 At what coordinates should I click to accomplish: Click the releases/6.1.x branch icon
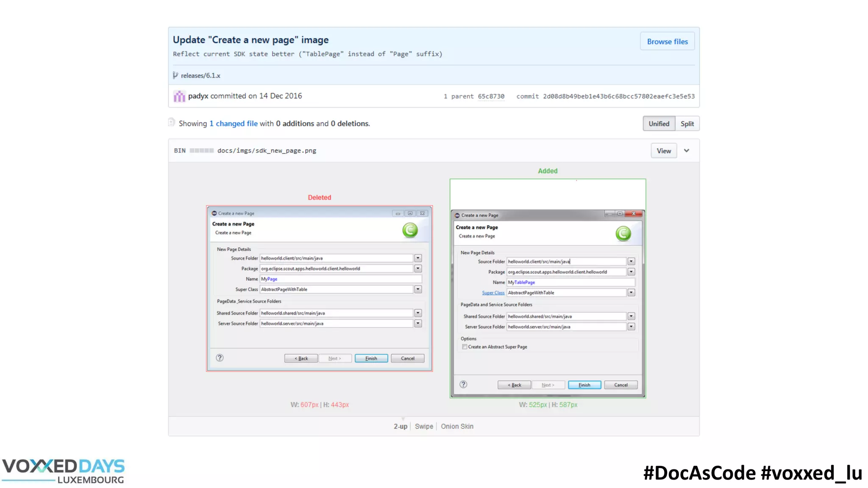click(x=175, y=75)
